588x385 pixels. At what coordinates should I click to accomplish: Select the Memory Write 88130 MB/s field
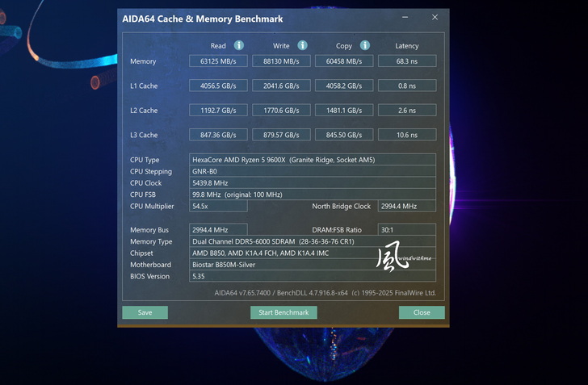point(281,61)
